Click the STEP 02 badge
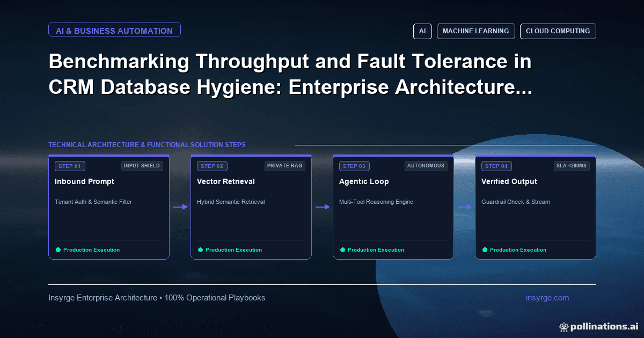This screenshot has width=644, height=338. [x=212, y=166]
